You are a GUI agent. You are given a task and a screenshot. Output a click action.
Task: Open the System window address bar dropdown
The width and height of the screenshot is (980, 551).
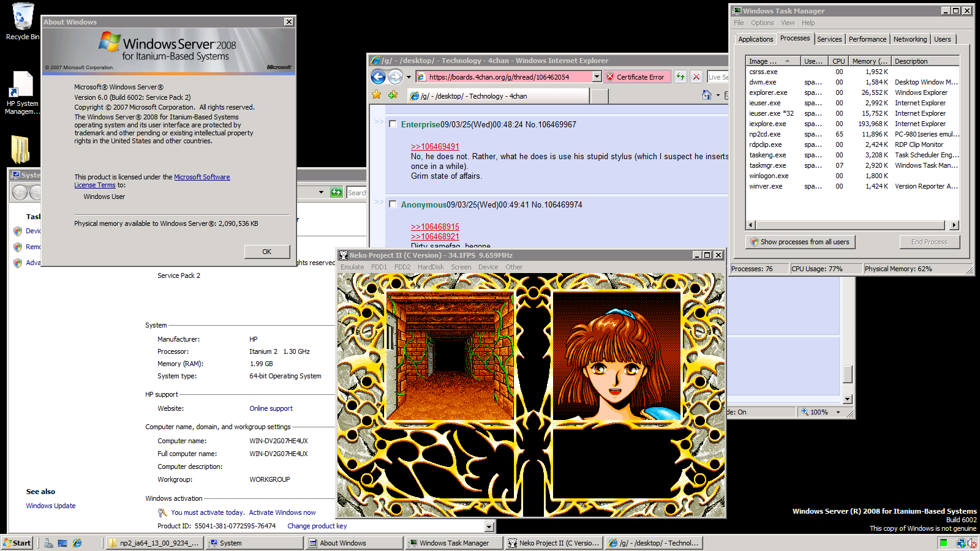(x=321, y=192)
